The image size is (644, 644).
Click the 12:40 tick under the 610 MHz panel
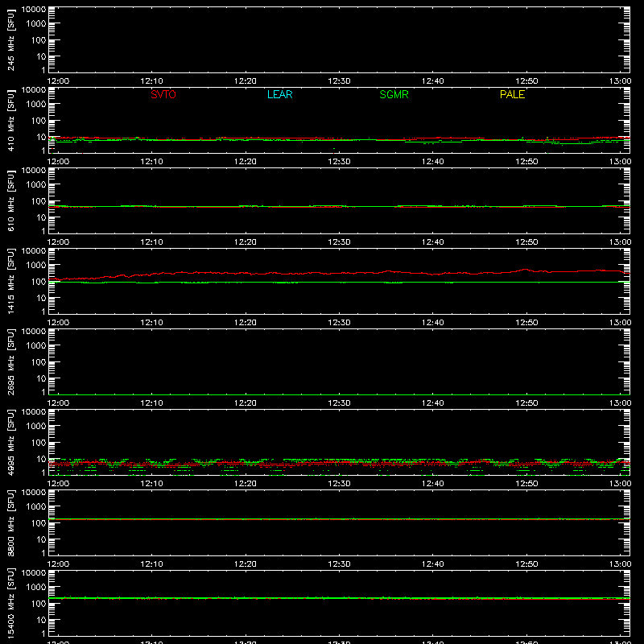(x=433, y=242)
